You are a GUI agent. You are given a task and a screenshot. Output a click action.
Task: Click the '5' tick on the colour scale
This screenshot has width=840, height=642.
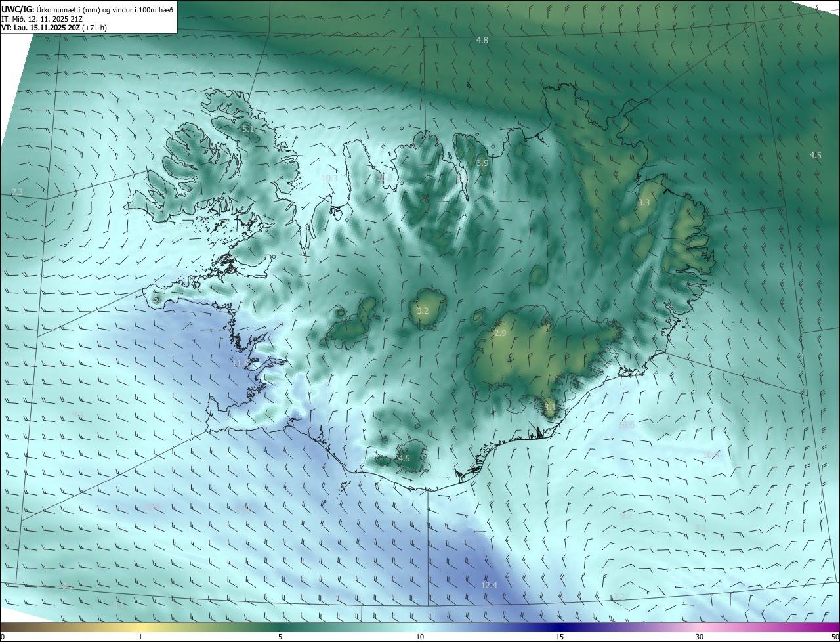tap(280, 637)
